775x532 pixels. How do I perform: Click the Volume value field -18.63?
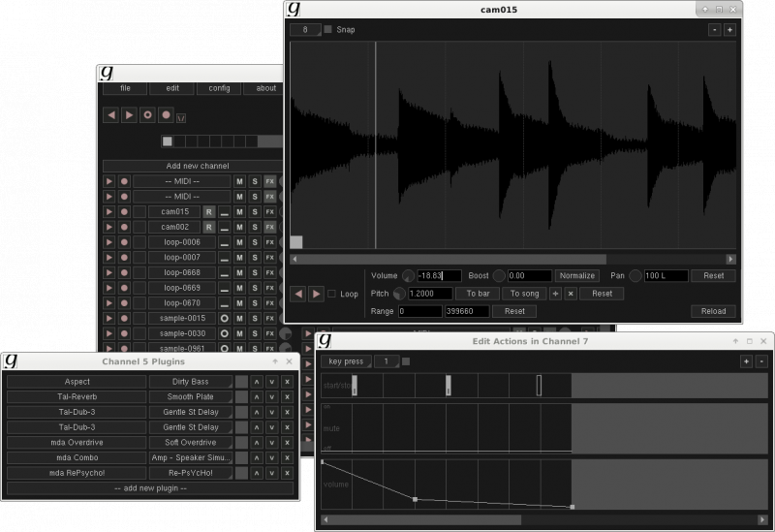(x=440, y=276)
